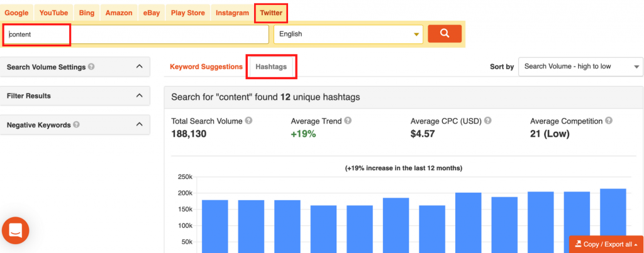644x253 pixels.
Task: Open the English language dropdown
Action: [x=348, y=34]
